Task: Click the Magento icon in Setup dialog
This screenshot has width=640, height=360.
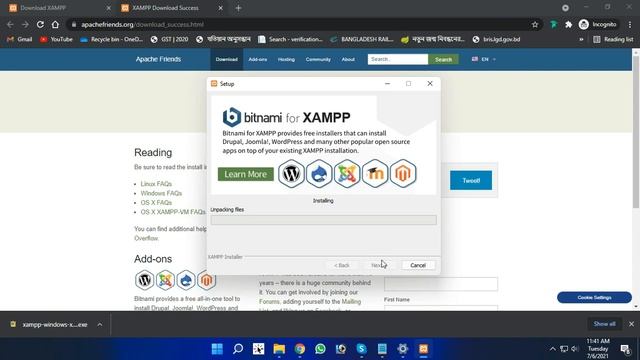Action: tap(403, 174)
